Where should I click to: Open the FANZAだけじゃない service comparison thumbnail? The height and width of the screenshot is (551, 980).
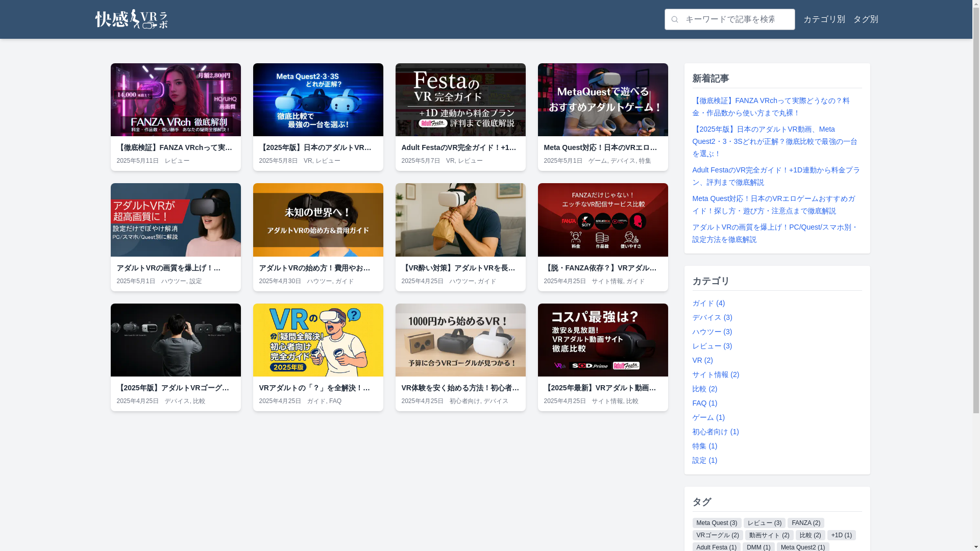tap(603, 220)
